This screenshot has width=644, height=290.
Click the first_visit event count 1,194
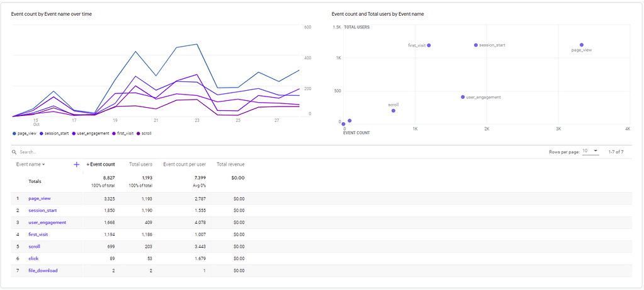pyautogui.click(x=109, y=235)
